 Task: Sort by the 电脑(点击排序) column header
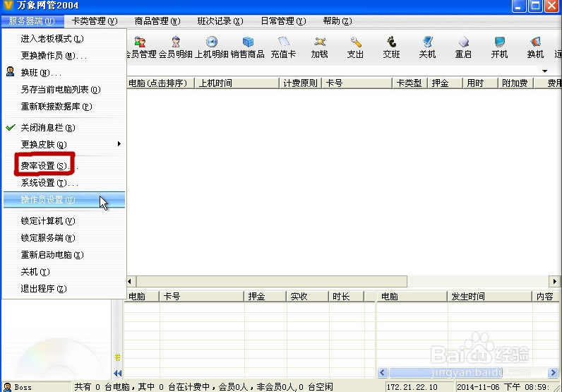157,83
